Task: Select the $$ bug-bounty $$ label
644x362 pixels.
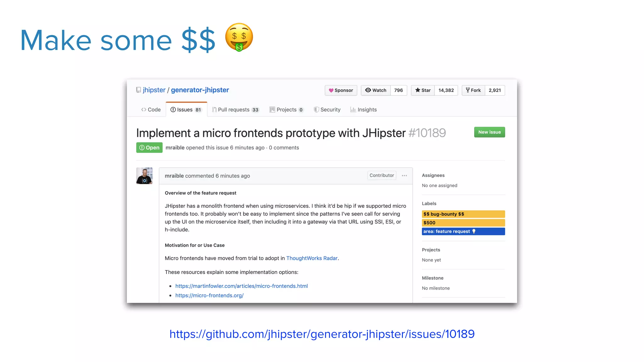Action: click(x=464, y=214)
